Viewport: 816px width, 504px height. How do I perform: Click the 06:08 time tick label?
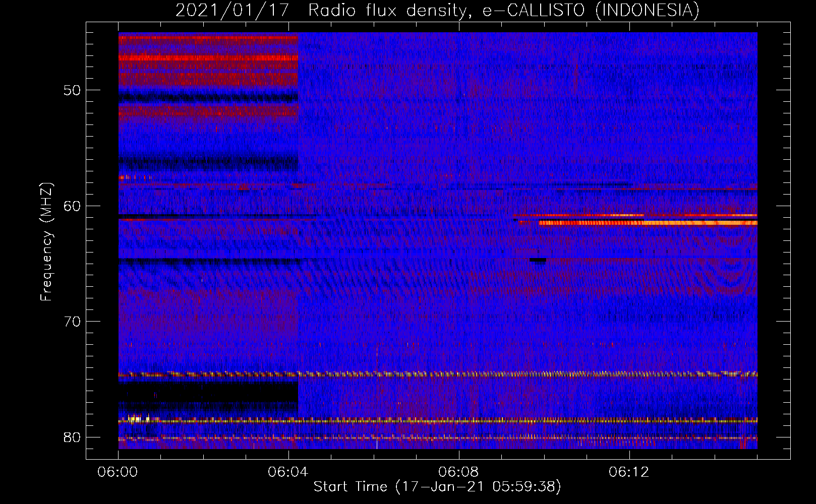click(459, 472)
